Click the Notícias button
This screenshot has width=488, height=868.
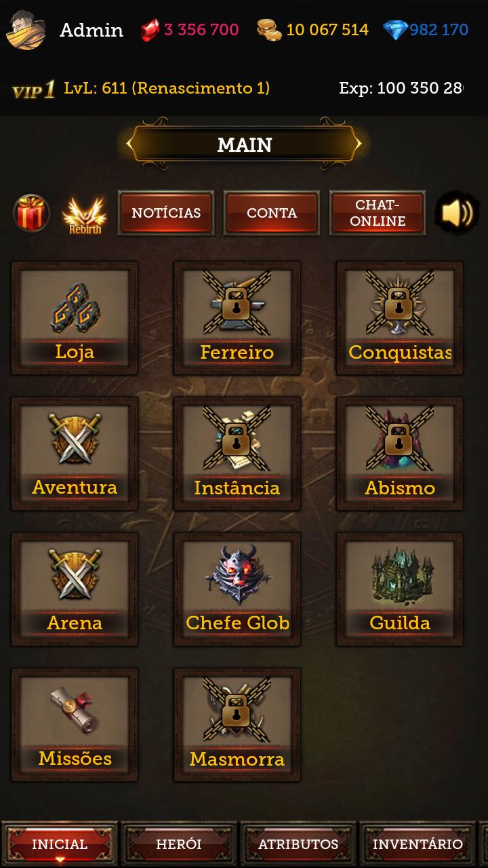[x=166, y=213]
